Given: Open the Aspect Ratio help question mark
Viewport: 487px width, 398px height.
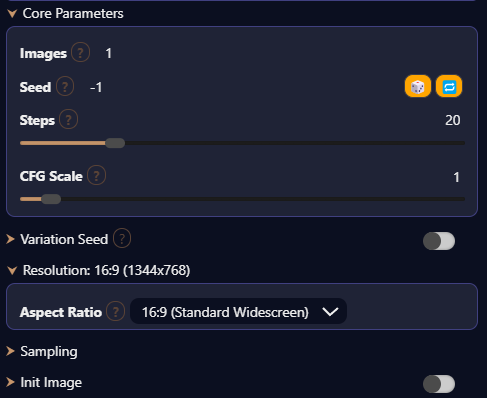Looking at the screenshot, I should pyautogui.click(x=116, y=311).
